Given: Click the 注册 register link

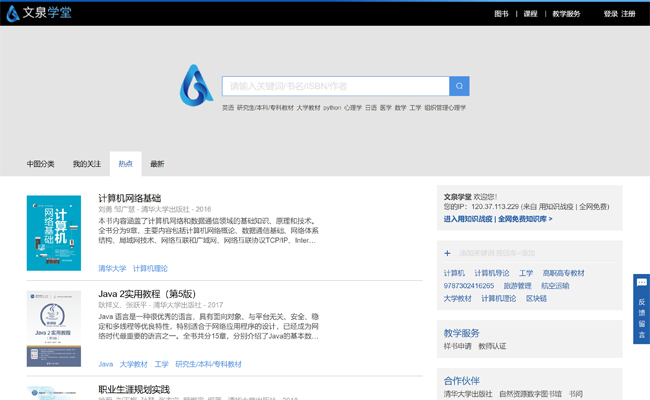Looking at the screenshot, I should [x=628, y=14].
